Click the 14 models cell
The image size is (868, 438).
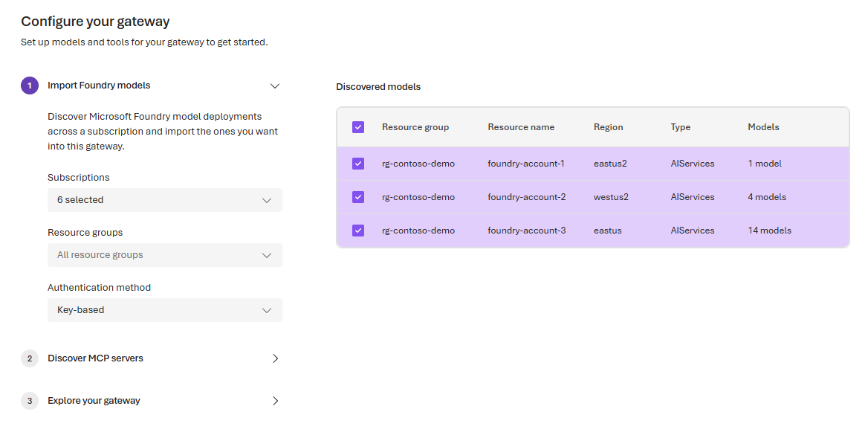click(769, 231)
